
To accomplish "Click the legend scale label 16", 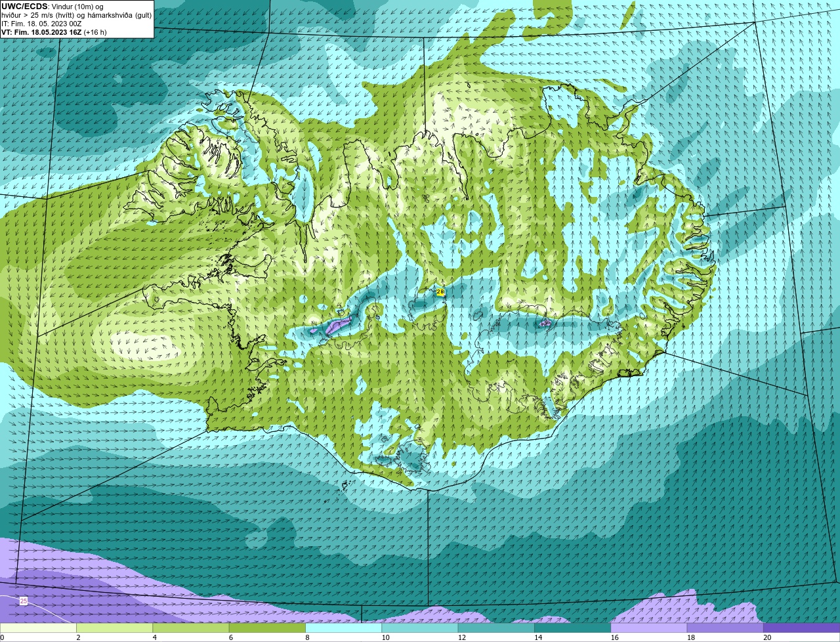I will pos(614,637).
